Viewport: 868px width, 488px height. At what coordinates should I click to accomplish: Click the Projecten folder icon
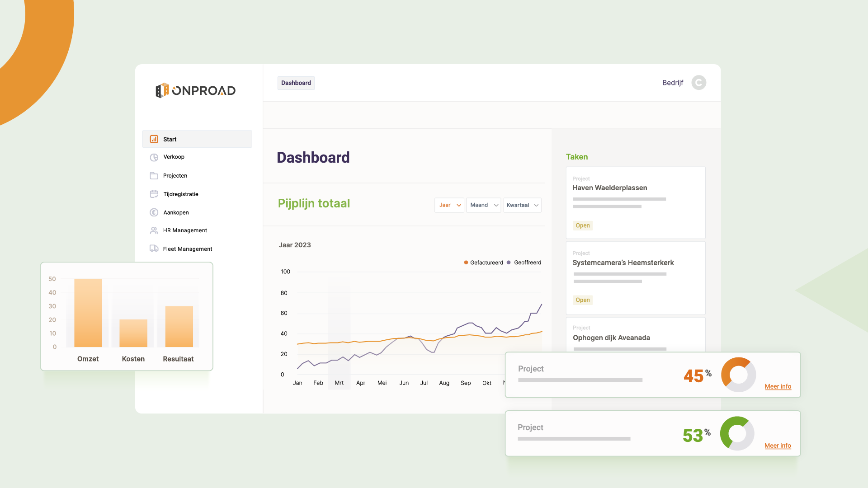click(x=154, y=176)
